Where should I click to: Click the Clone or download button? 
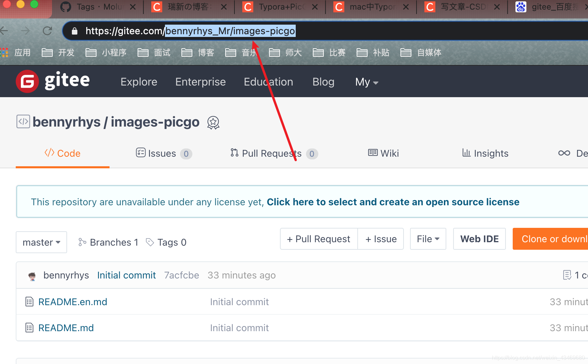click(x=550, y=239)
